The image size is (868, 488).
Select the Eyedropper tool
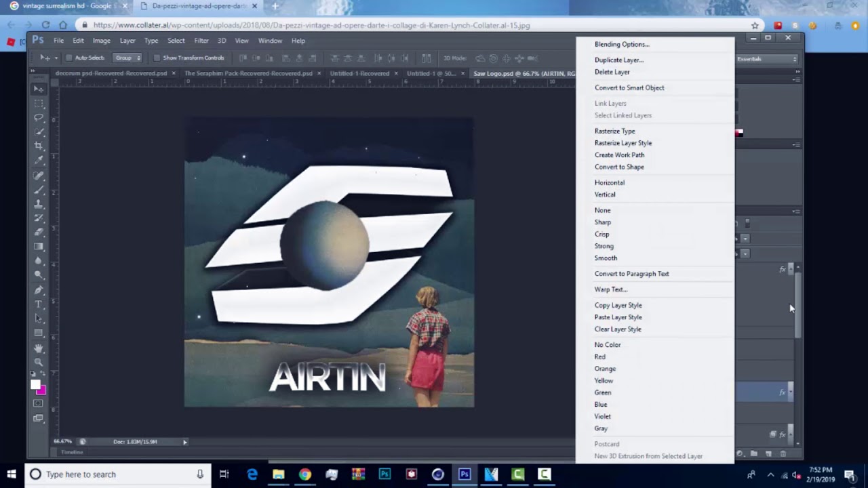(39, 160)
